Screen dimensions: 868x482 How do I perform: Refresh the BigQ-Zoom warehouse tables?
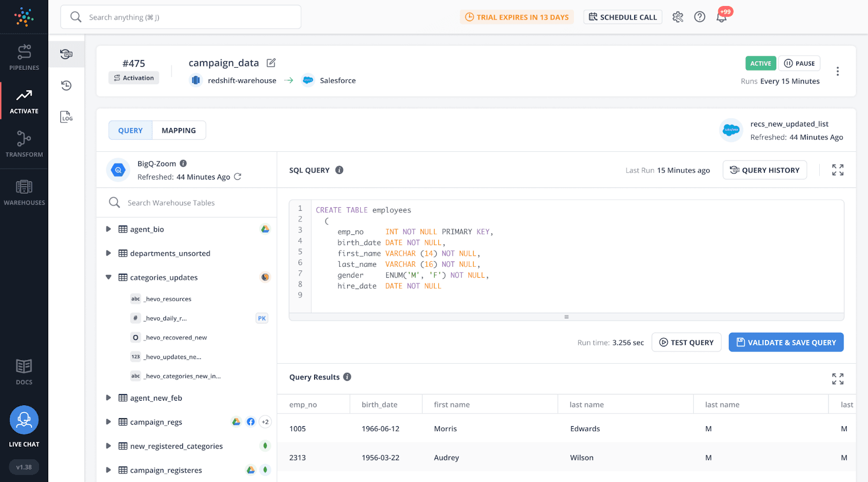pos(238,177)
